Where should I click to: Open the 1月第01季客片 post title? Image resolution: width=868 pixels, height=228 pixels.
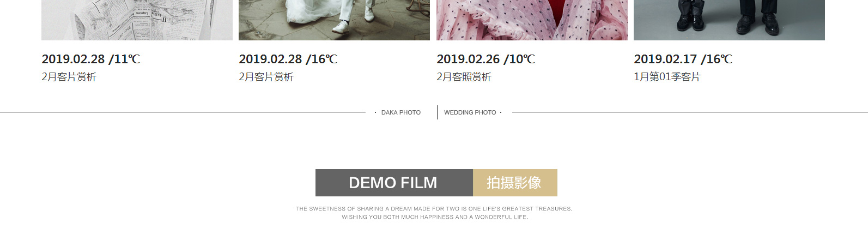(667, 77)
